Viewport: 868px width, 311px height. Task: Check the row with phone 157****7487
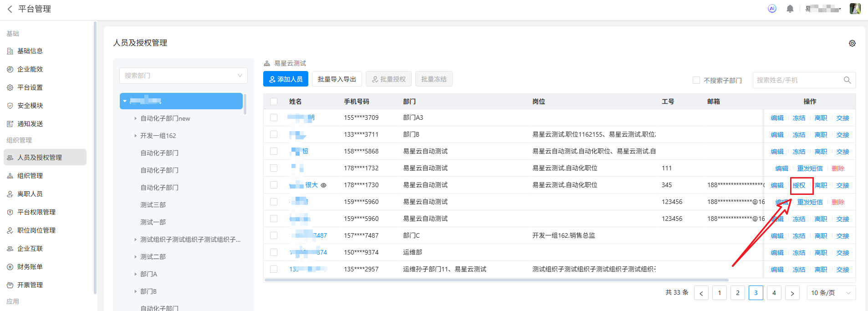point(274,235)
